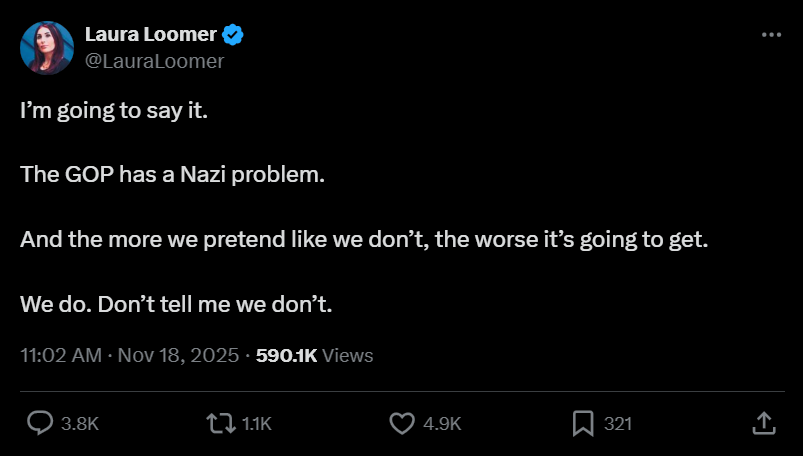Bookmark this post with the bookmark icon
Viewport: 803px width, 456px height.
pyautogui.click(x=583, y=423)
